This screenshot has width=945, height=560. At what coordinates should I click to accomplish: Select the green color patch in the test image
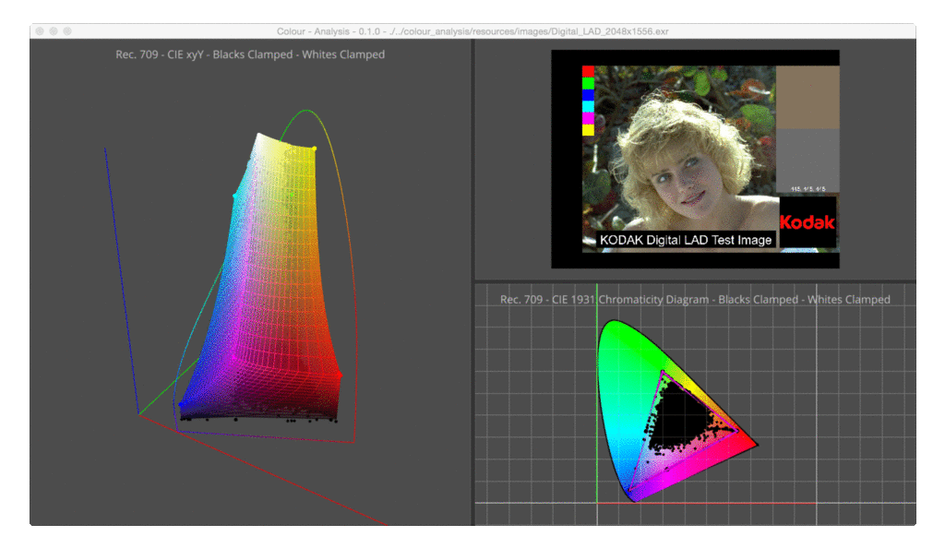[x=588, y=83]
